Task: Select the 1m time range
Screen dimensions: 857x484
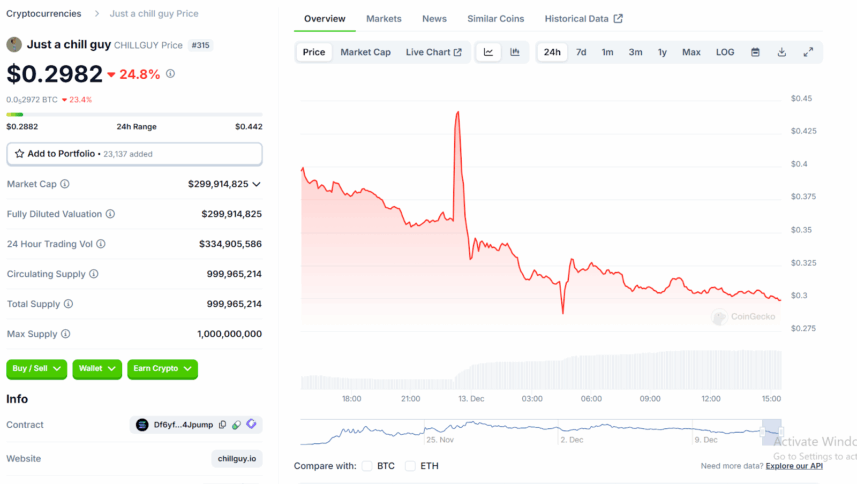Action: point(607,52)
